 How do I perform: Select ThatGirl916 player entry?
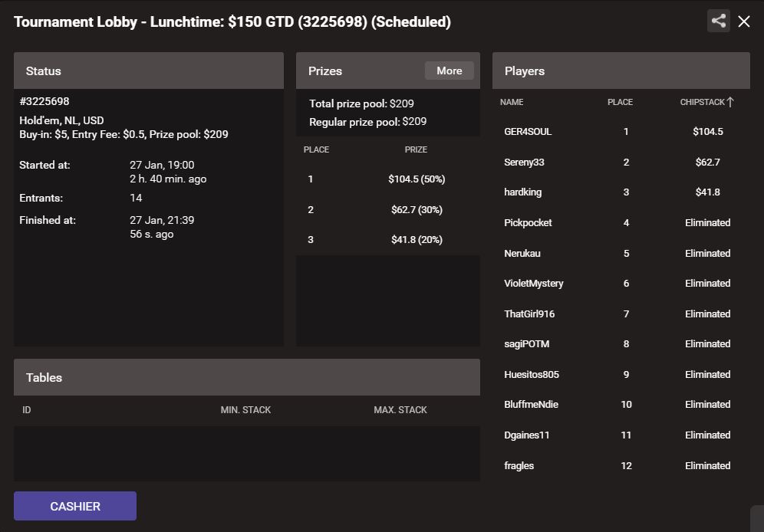[x=621, y=314]
